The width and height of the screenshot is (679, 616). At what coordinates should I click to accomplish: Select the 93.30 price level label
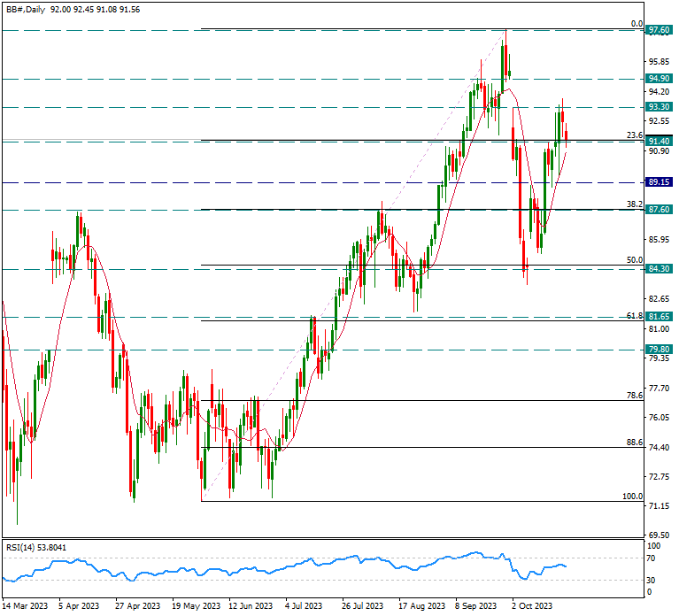[x=659, y=106]
